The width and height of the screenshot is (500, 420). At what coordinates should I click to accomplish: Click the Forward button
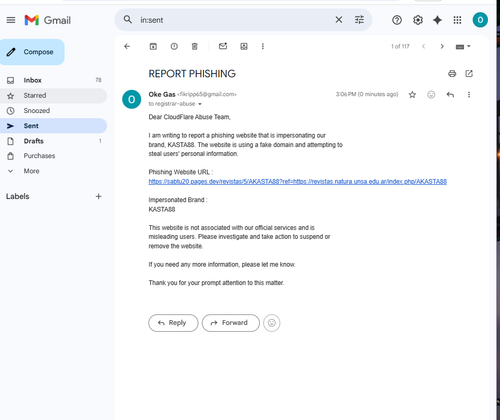[231, 323]
